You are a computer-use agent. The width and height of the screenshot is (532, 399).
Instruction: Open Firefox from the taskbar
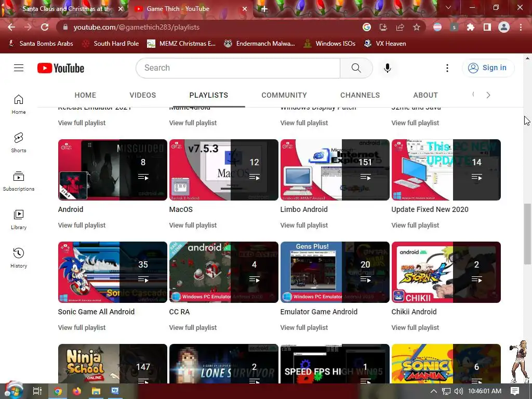tap(77, 391)
